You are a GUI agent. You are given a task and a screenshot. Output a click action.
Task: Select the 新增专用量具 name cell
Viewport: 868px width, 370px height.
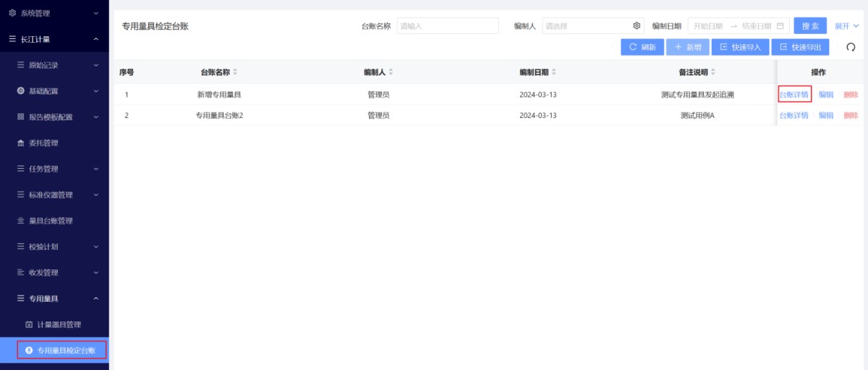[x=219, y=95]
